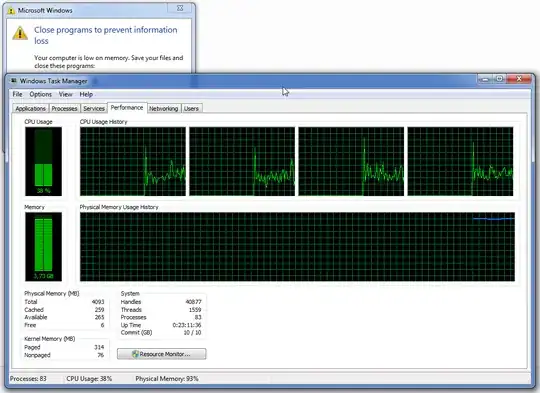Close the Microsoft Windows low memory dialog
The image size is (540, 393).
(180, 8)
